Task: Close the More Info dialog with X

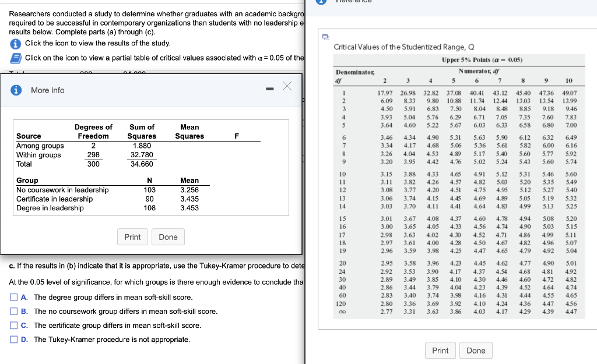Action: pyautogui.click(x=287, y=86)
